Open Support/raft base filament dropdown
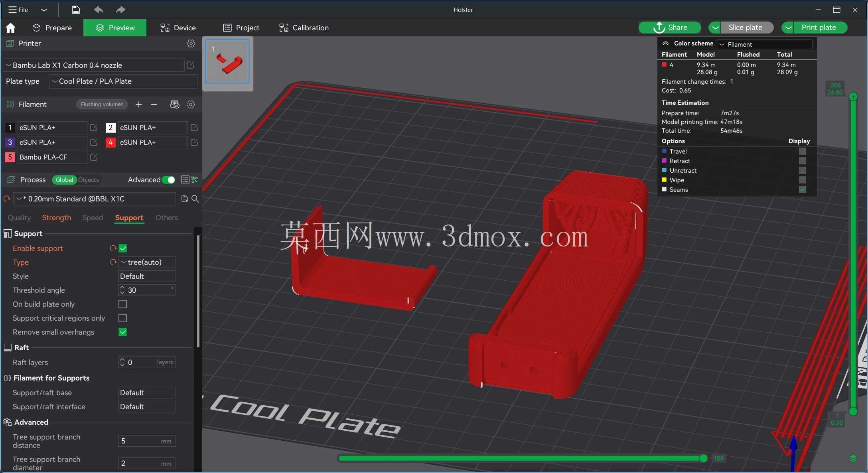Viewport: 868px width, 473px height. [x=147, y=393]
